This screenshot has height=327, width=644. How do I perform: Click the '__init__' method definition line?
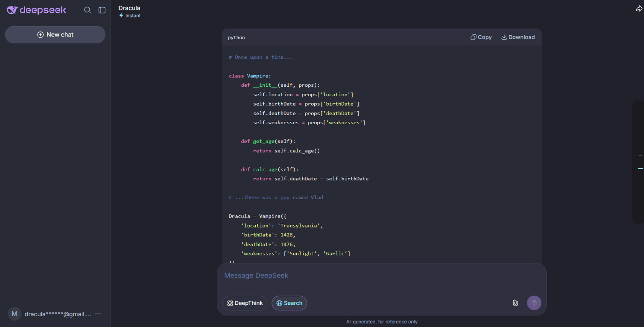(x=280, y=85)
